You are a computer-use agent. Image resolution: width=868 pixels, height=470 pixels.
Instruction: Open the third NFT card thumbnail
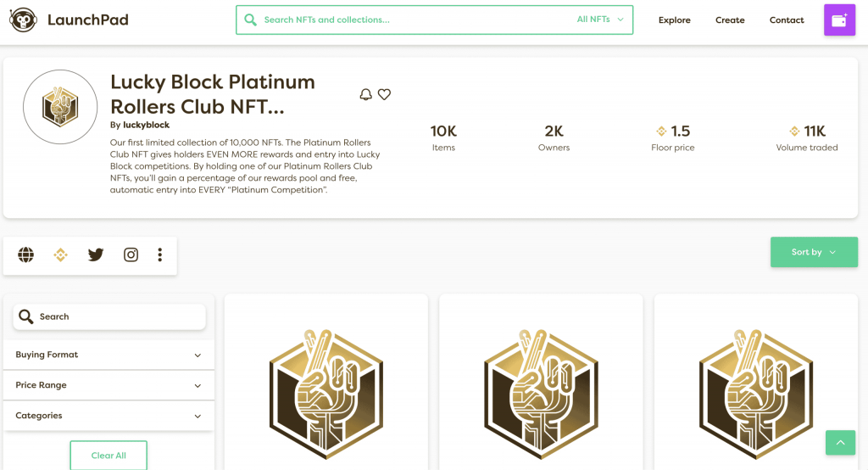coord(755,394)
